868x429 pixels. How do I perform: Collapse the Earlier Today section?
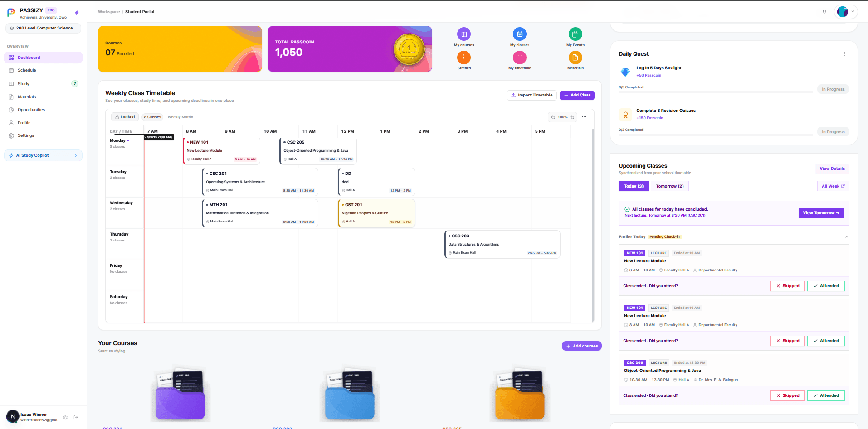[846, 237]
